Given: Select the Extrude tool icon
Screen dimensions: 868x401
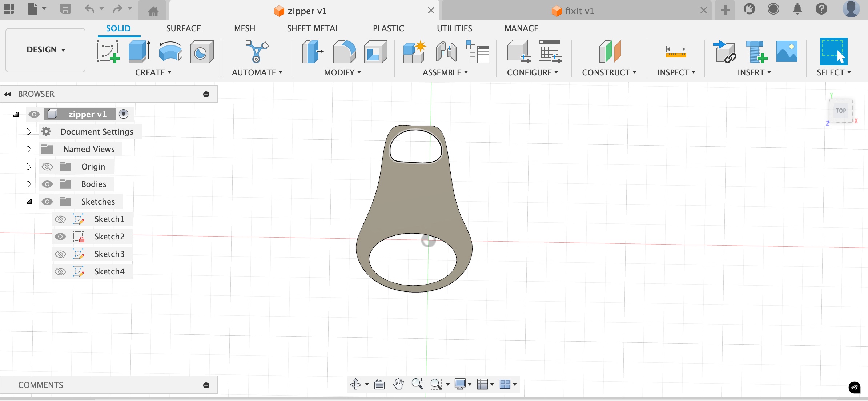Looking at the screenshot, I should (x=139, y=51).
